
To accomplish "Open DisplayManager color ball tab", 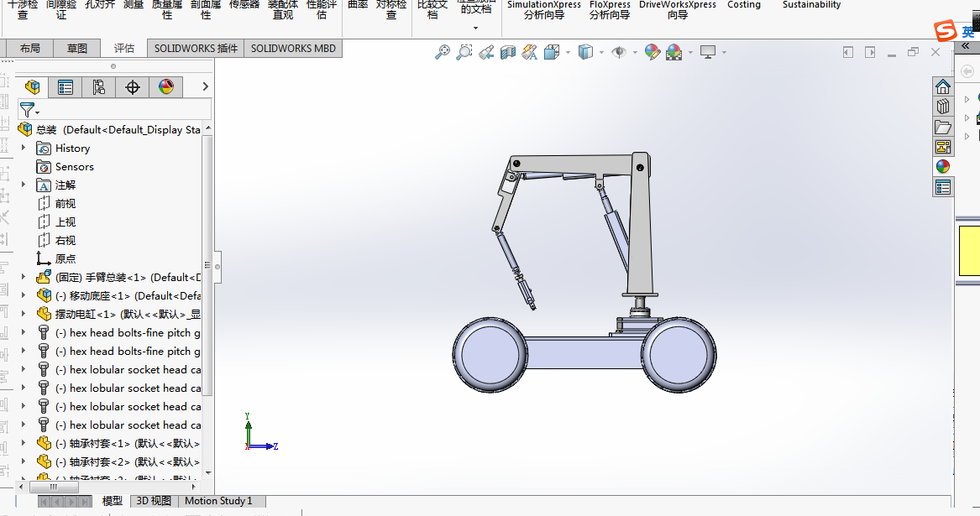I will pyautogui.click(x=166, y=86).
